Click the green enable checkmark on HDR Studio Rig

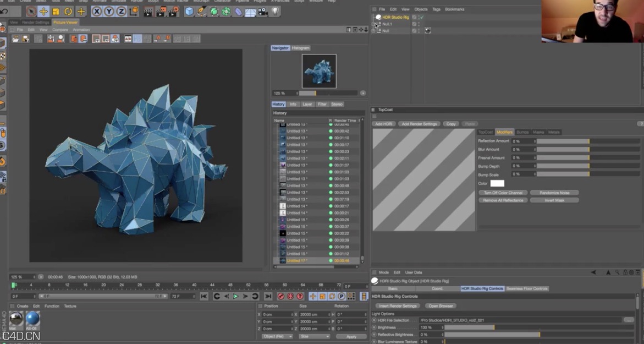click(x=421, y=17)
